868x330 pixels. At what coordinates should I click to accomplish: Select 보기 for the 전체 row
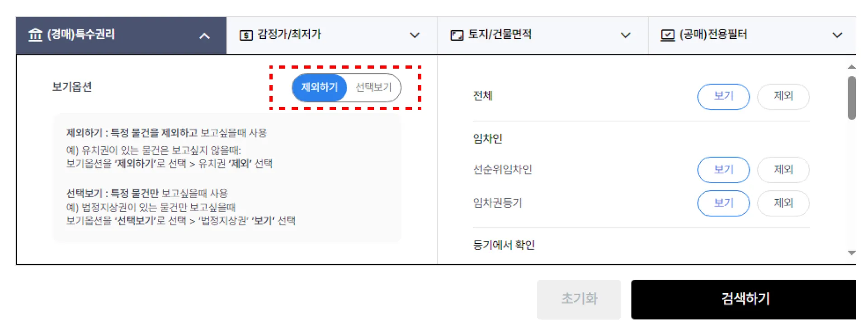[723, 97]
